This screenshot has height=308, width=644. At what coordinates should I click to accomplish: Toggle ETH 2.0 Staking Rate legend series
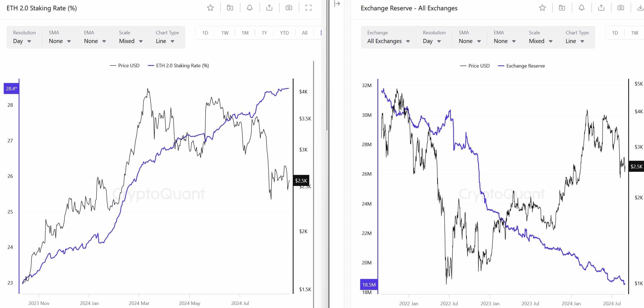(178, 66)
